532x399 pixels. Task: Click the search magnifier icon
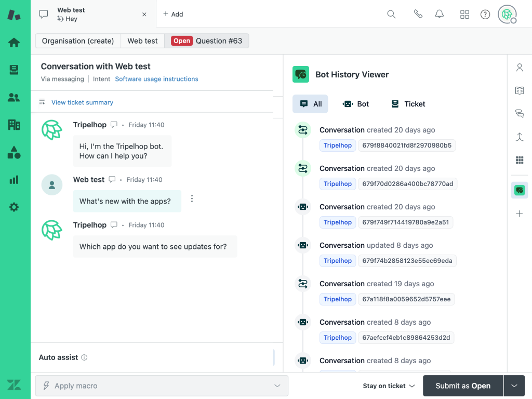(x=391, y=14)
